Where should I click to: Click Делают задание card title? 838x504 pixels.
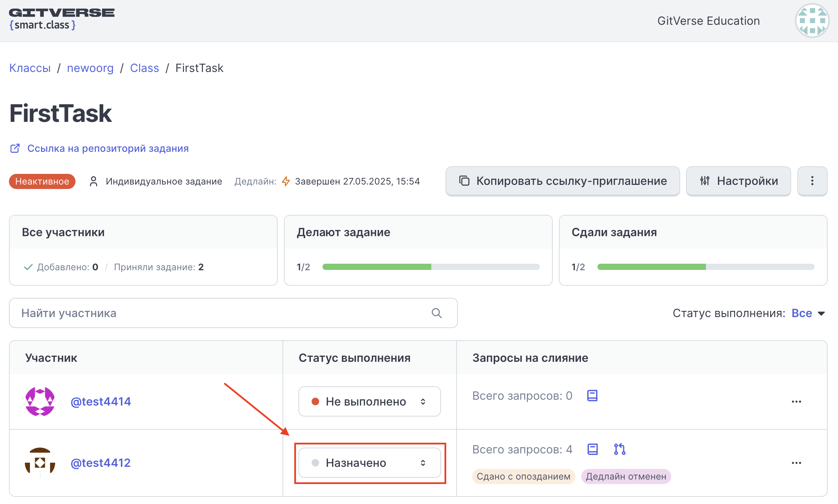343,232
